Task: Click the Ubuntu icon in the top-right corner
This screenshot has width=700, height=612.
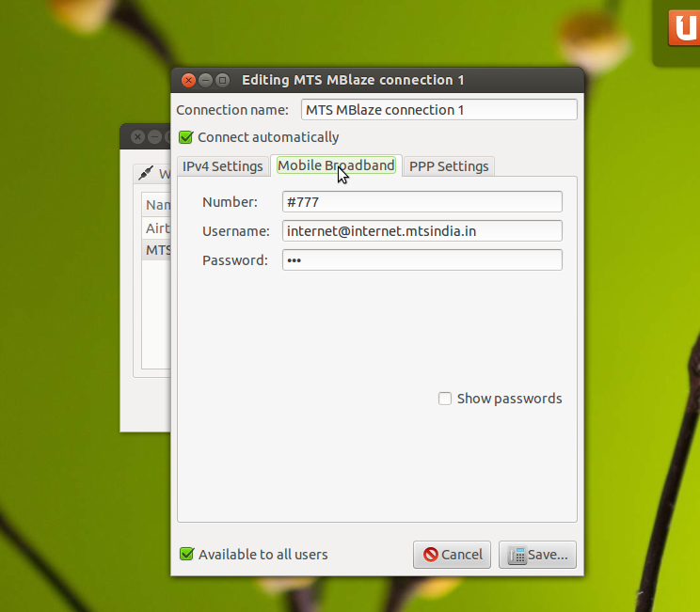Action: [x=684, y=27]
